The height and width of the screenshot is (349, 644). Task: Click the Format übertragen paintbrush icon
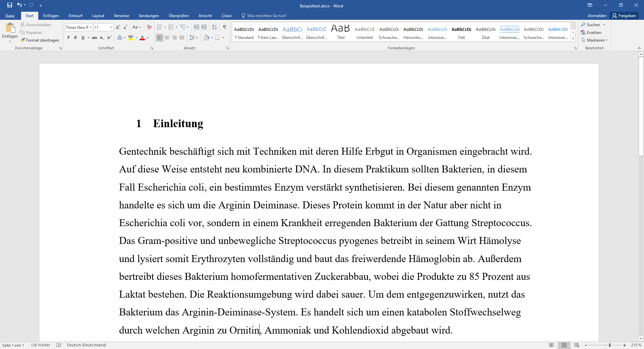pos(23,40)
